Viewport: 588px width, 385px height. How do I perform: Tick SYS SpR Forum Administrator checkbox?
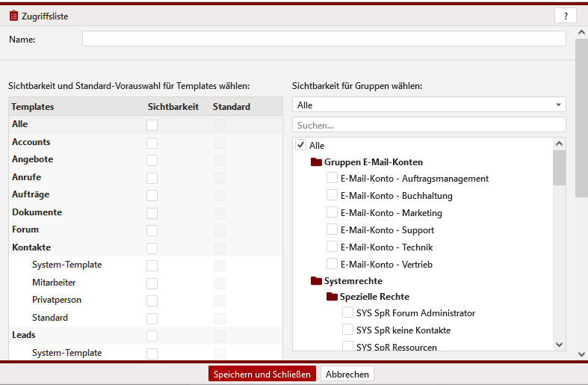coord(347,312)
